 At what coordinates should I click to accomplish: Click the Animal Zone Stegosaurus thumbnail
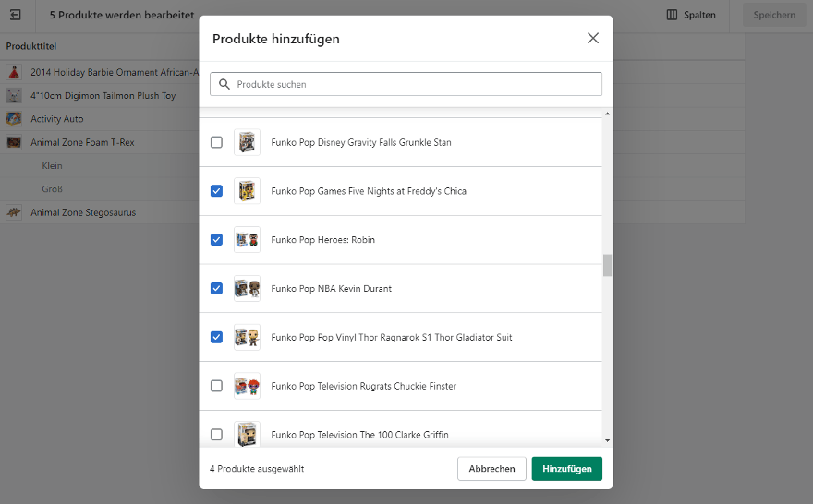pos(14,212)
